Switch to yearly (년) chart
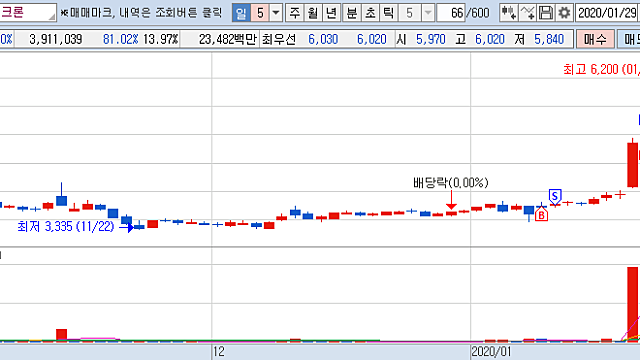640x360 pixels. [331, 13]
